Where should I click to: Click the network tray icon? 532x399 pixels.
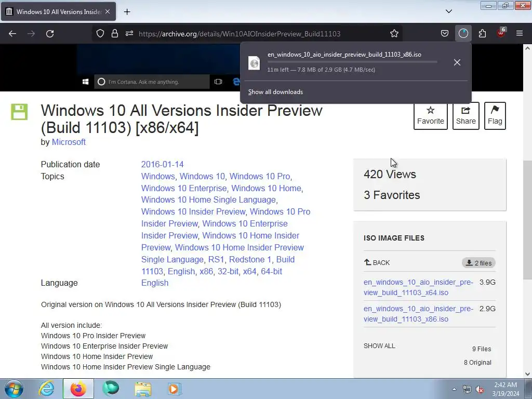(x=467, y=390)
